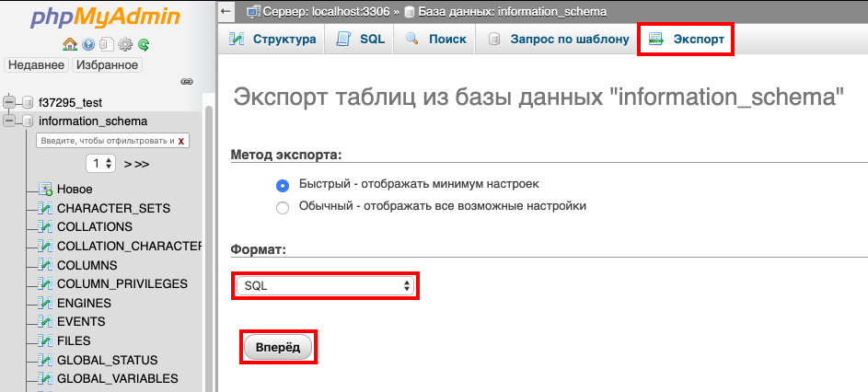Open the COLLATIONS table

pyautogui.click(x=95, y=227)
